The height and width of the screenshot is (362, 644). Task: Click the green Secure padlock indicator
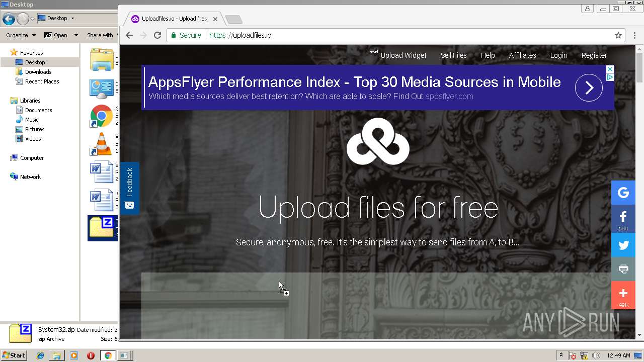(x=186, y=35)
